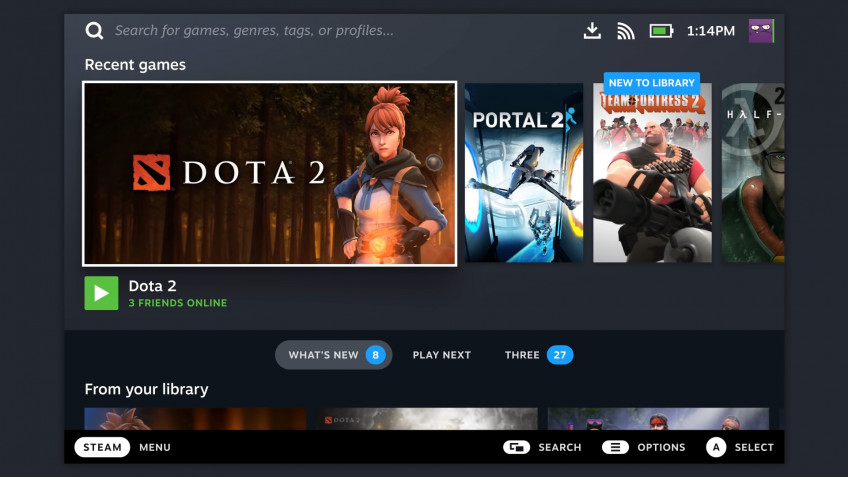
Task: Select the Half-Life 2 game cover
Action: (753, 173)
